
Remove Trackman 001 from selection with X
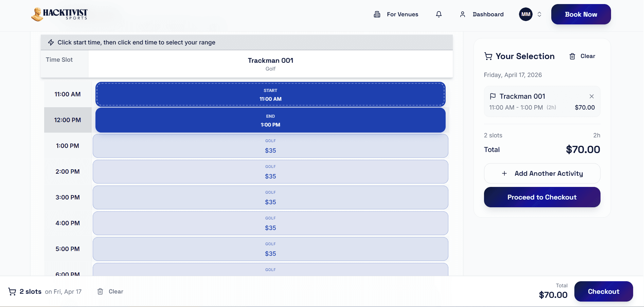coord(592,96)
